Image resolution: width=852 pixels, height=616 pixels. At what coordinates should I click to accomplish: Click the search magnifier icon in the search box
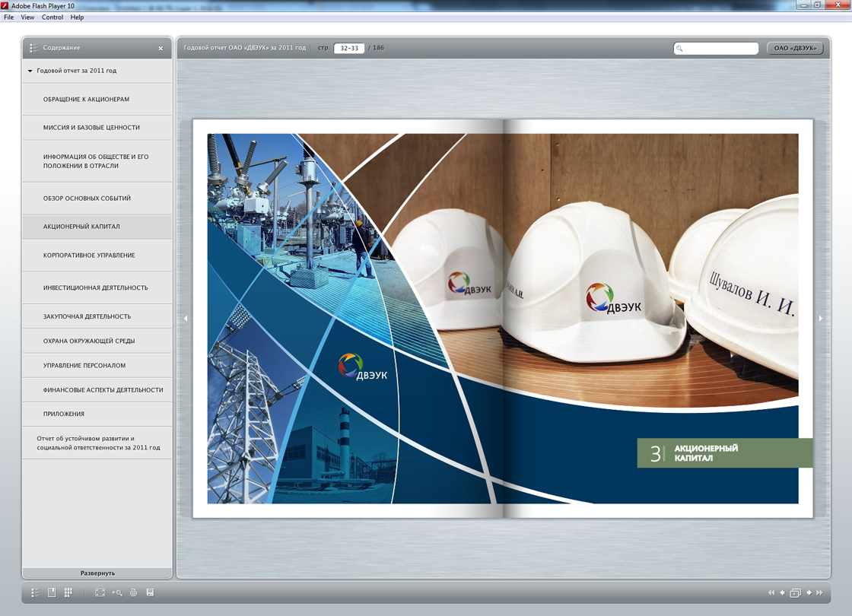coord(679,49)
